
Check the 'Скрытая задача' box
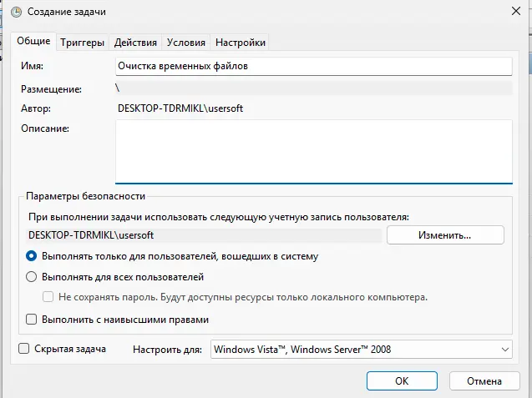point(24,349)
